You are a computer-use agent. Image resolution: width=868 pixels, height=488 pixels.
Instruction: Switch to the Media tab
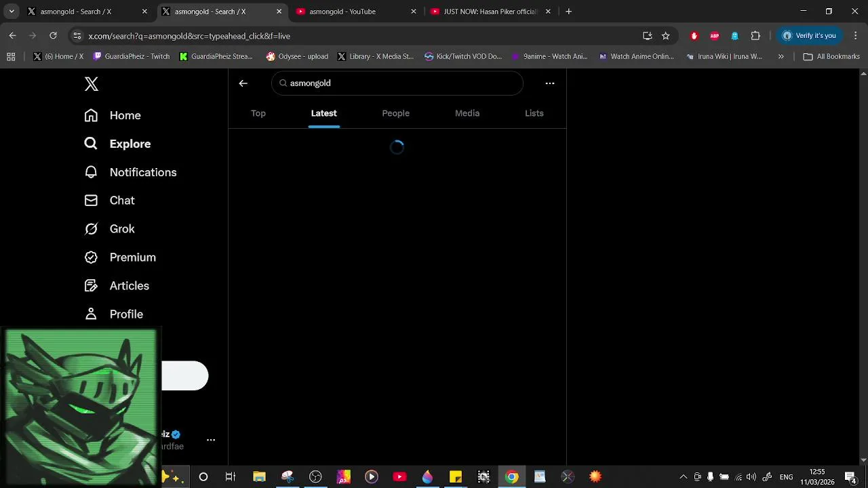coord(467,113)
